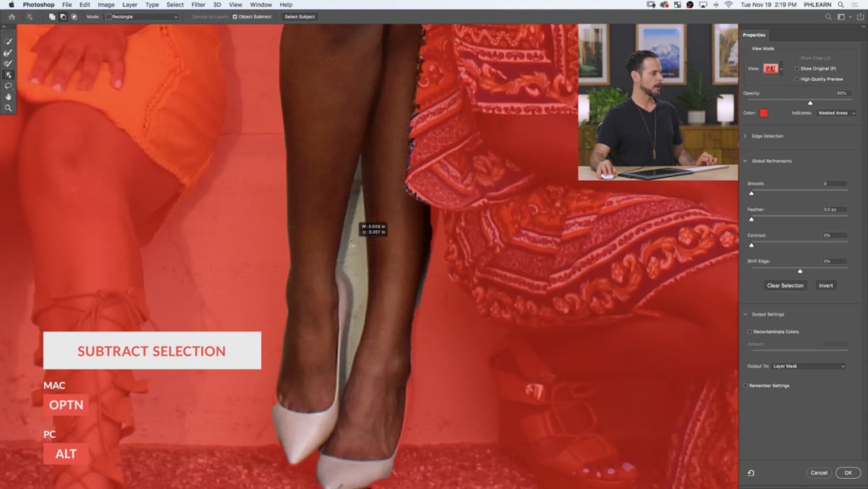Collapse the Output Settings section

(746, 315)
